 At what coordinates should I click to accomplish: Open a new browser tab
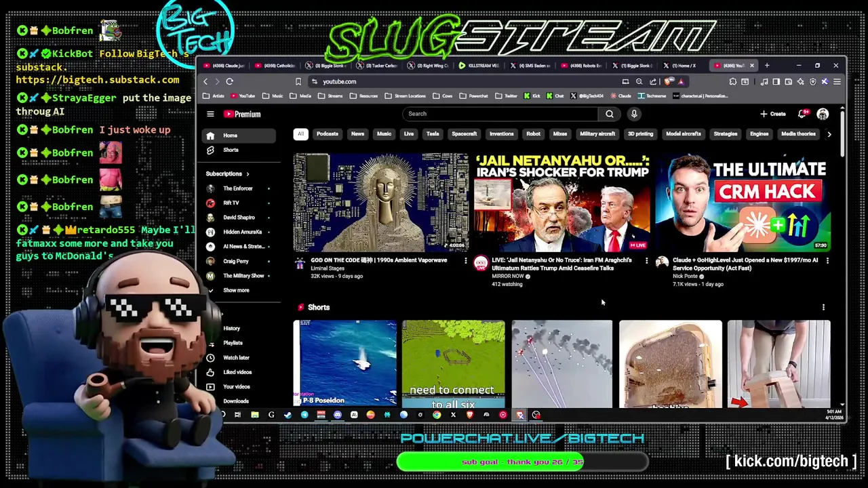pos(767,66)
